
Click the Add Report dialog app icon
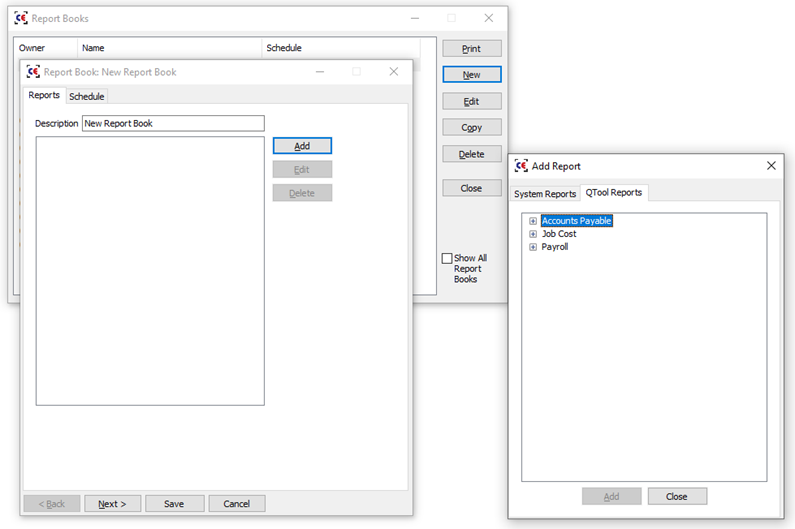pyautogui.click(x=521, y=166)
